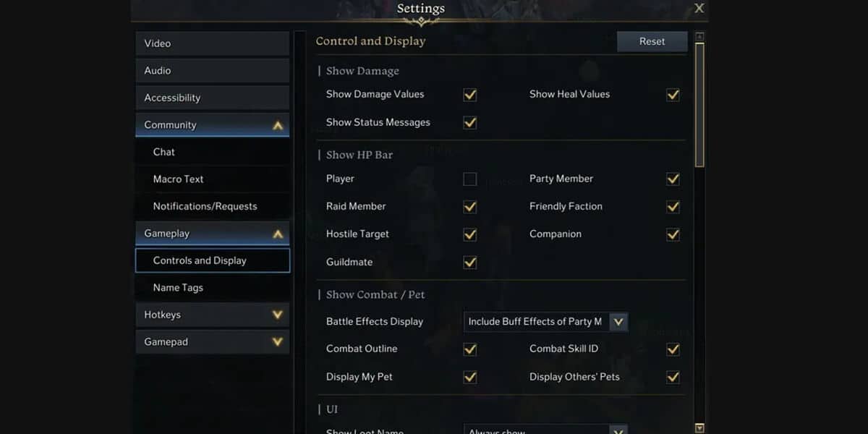Click the scrollbar down arrow
The height and width of the screenshot is (434, 868).
coord(699,428)
